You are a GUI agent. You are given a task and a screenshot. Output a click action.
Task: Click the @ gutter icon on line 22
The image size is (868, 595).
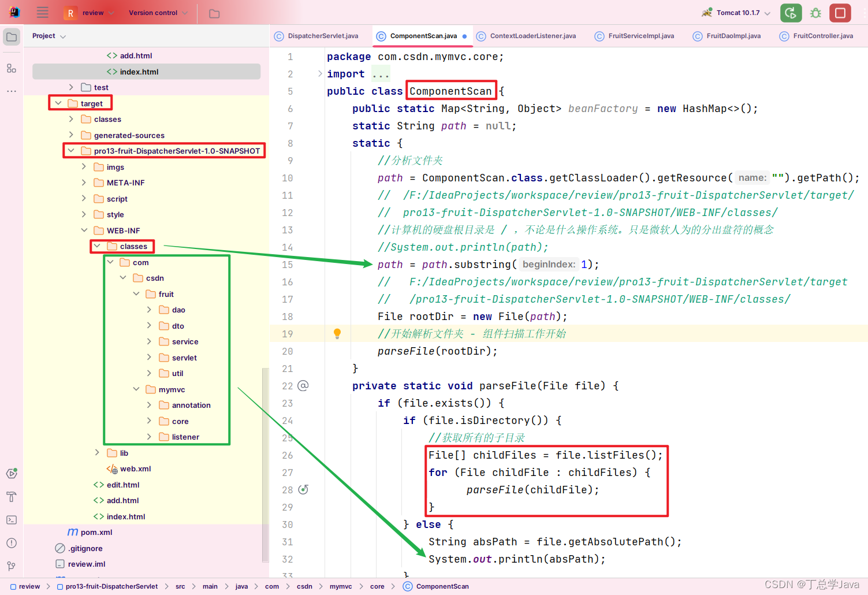303,385
